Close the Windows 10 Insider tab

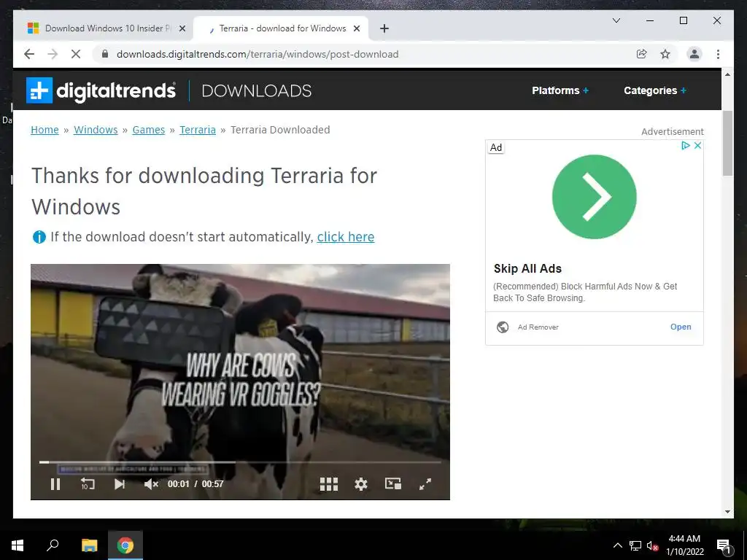182,28
